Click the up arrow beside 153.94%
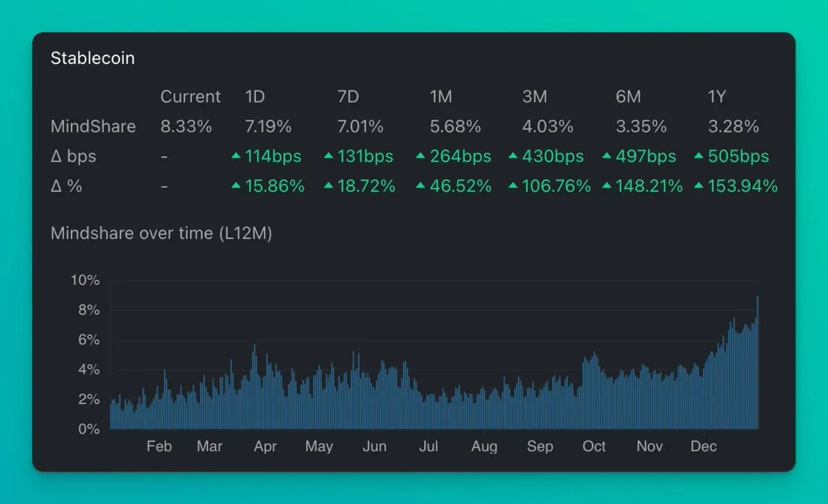Image resolution: width=828 pixels, height=504 pixels. pyautogui.click(x=699, y=185)
